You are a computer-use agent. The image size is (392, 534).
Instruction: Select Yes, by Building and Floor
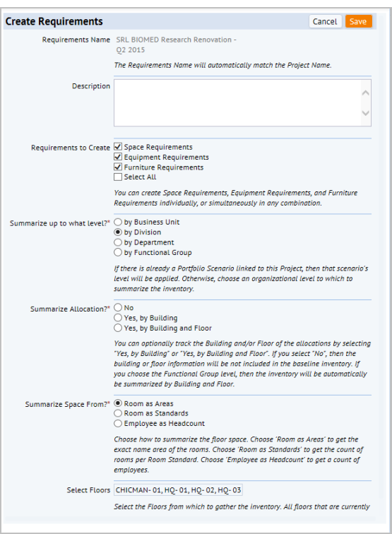(118, 328)
